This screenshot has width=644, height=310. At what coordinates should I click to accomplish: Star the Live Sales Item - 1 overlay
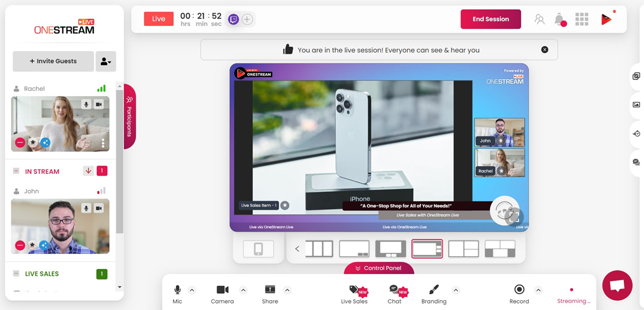click(285, 205)
